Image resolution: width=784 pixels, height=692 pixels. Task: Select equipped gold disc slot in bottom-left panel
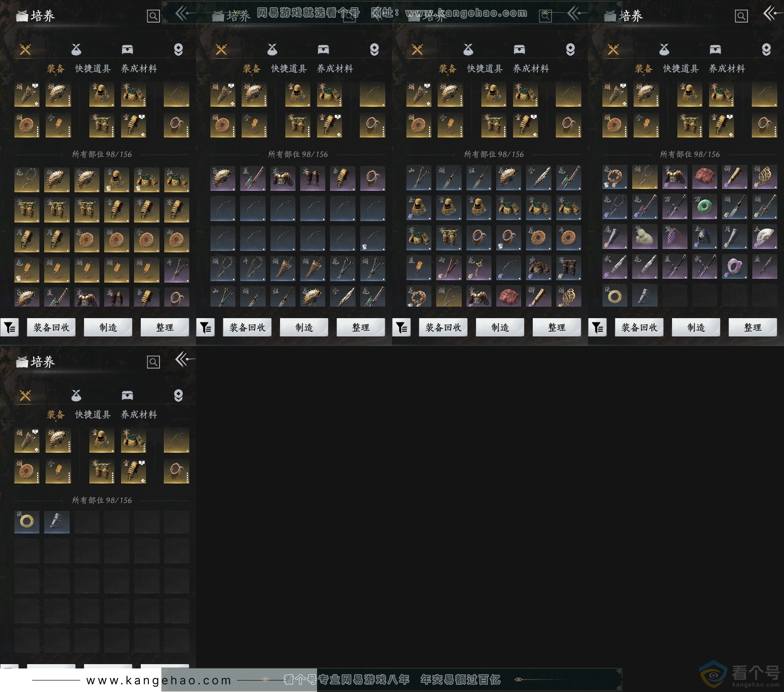click(27, 471)
